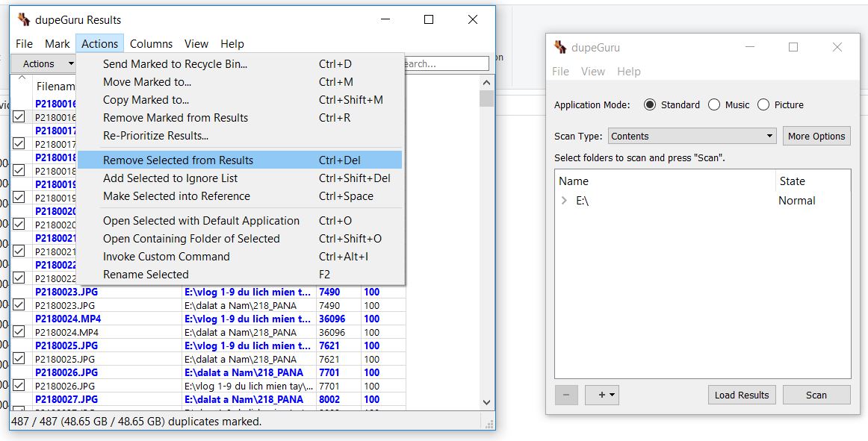The width and height of the screenshot is (868, 441).
Task: Click the "−" remove folder button
Action: (x=566, y=395)
